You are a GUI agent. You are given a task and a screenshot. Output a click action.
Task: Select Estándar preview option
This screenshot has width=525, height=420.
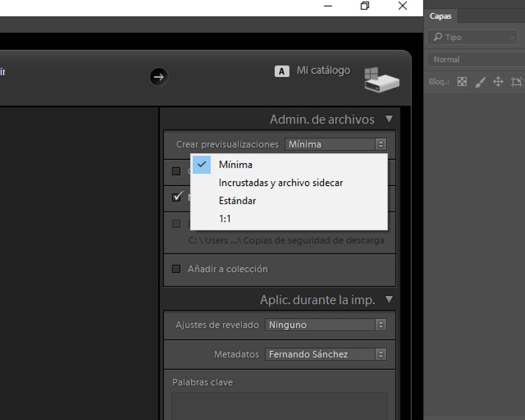point(289,201)
